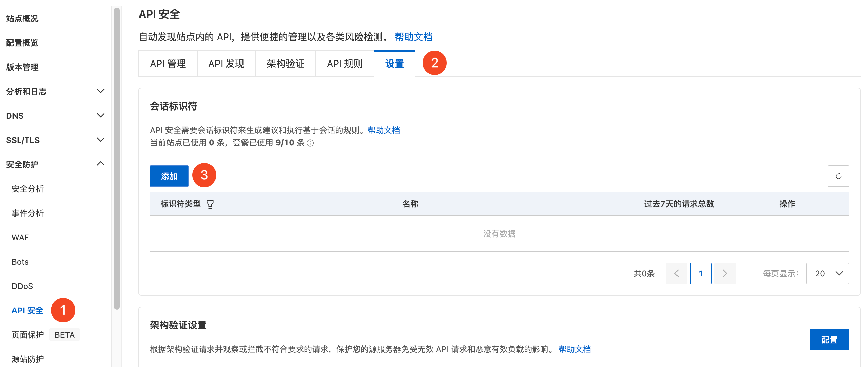The height and width of the screenshot is (367, 868).
Task: Click the sidebar vertical scrollbar
Action: [x=117, y=159]
